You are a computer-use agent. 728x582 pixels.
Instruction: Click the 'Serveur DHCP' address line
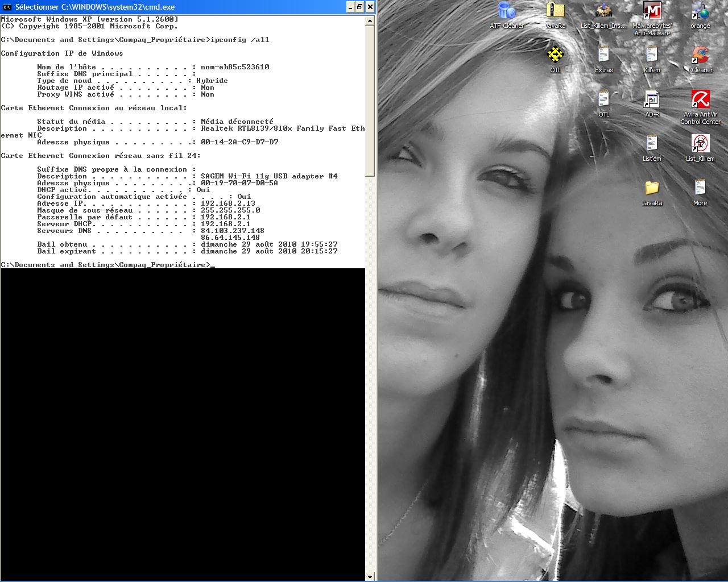click(x=144, y=224)
